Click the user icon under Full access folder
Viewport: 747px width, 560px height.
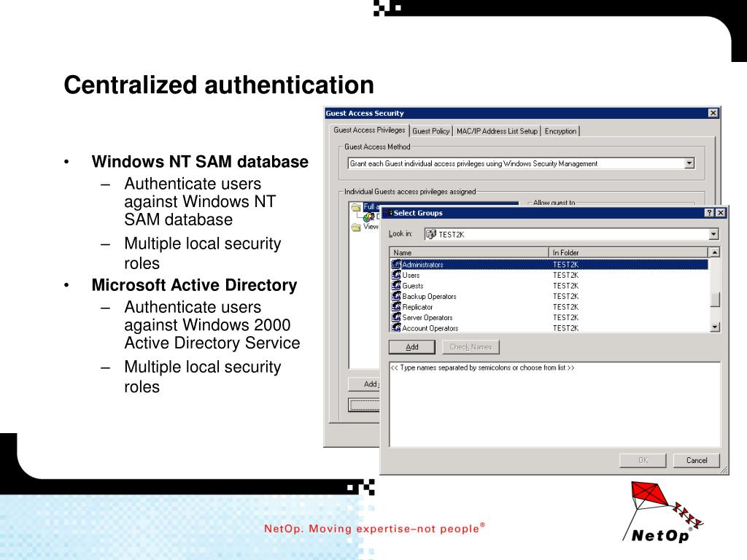368,217
